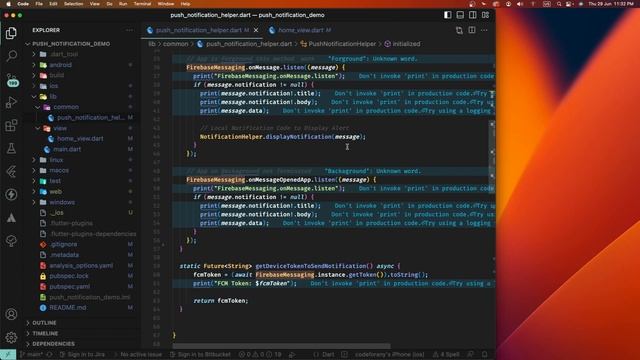640x360 pixels.
Task: Click No active issue status item
Action: tap(137, 354)
